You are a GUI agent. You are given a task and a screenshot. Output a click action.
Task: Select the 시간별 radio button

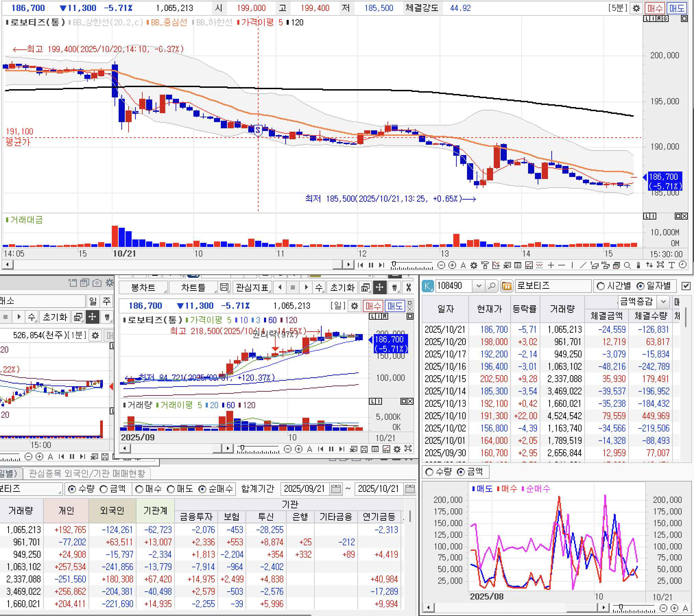click(601, 286)
